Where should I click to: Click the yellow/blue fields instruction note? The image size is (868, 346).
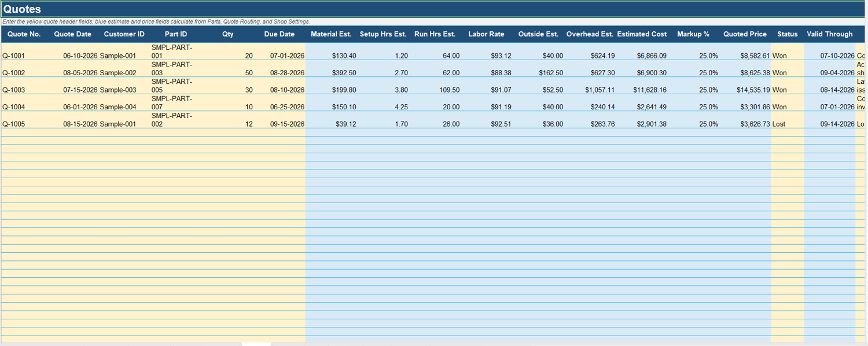[x=156, y=21]
